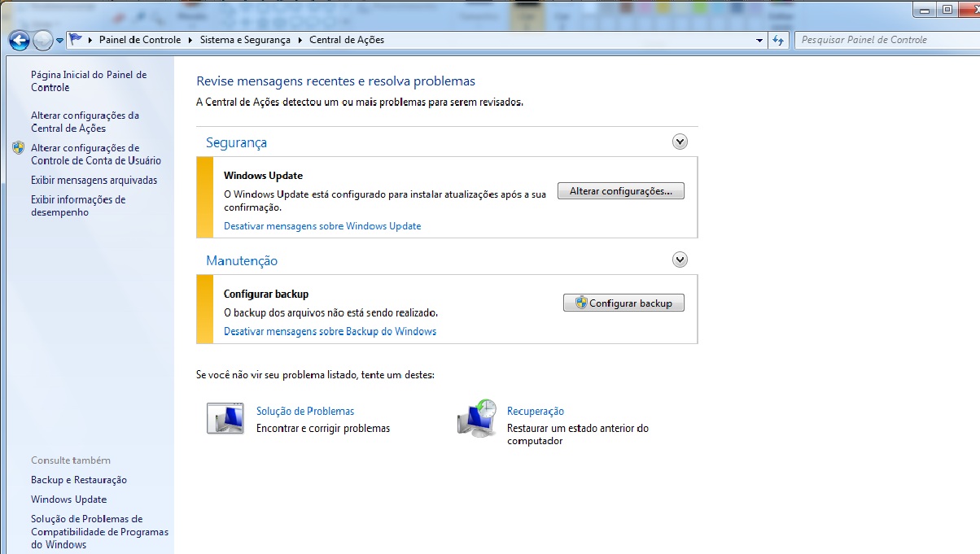Open Solução de Problemas de Compatibilidade de Programas
The width and height of the screenshot is (980, 554).
99,532
